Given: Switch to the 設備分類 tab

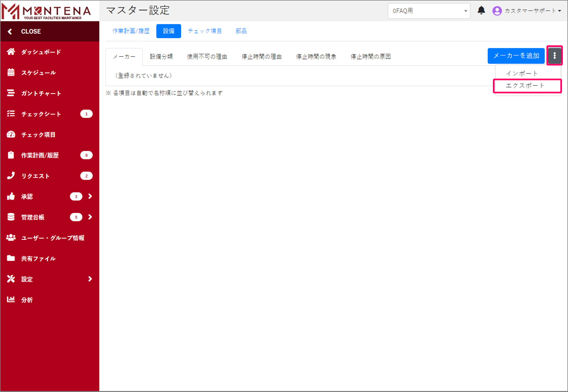Looking at the screenshot, I should point(161,57).
